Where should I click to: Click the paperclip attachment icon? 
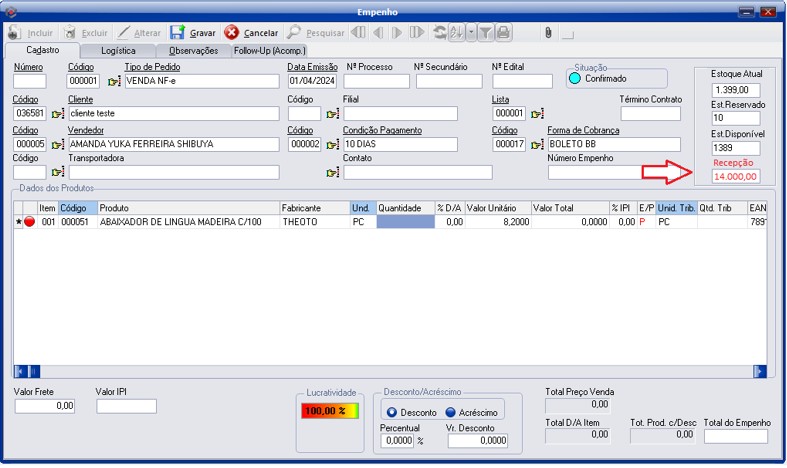pyautogui.click(x=547, y=33)
